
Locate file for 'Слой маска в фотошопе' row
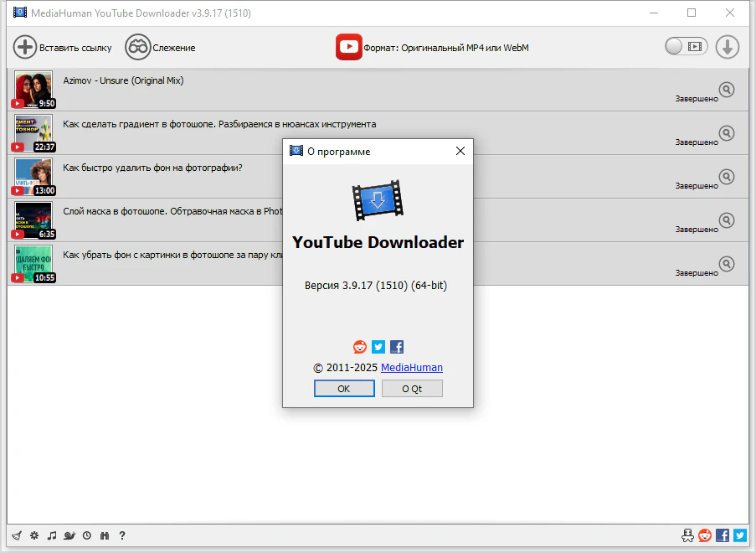pos(727,220)
